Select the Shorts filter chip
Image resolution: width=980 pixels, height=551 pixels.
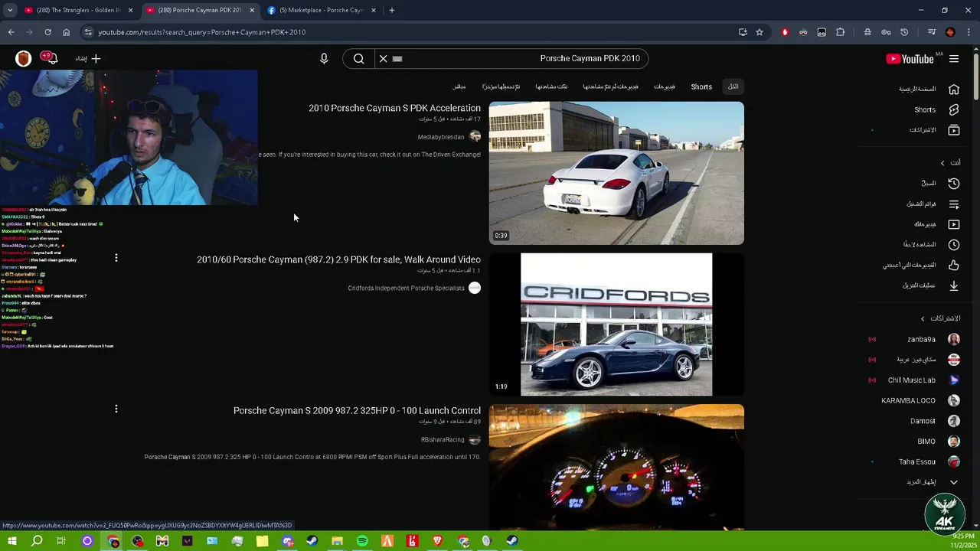tap(701, 86)
